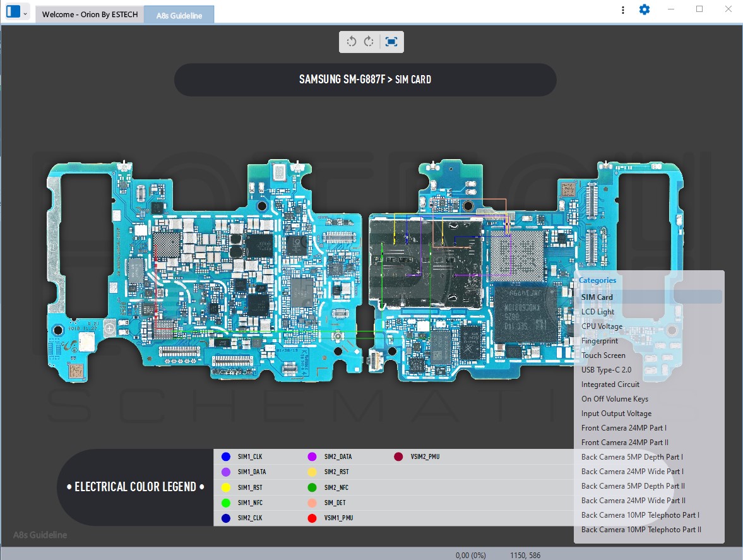Click the VSIM1_PMU red swatch
Image resolution: width=743 pixels, height=560 pixels.
click(x=312, y=518)
